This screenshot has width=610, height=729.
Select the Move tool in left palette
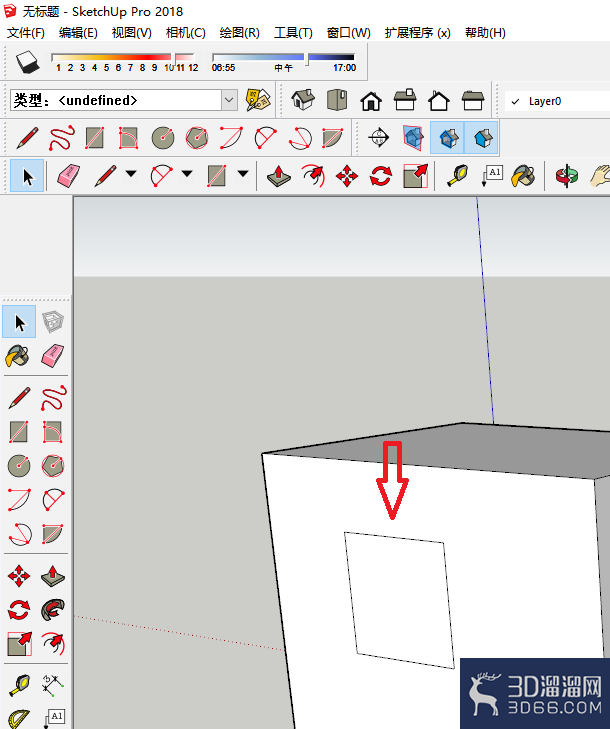coord(19,577)
